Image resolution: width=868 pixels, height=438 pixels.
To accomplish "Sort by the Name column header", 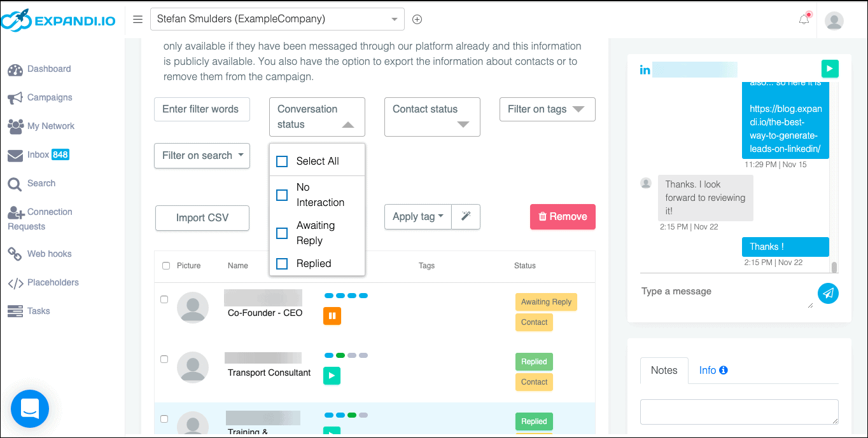I will point(238,266).
